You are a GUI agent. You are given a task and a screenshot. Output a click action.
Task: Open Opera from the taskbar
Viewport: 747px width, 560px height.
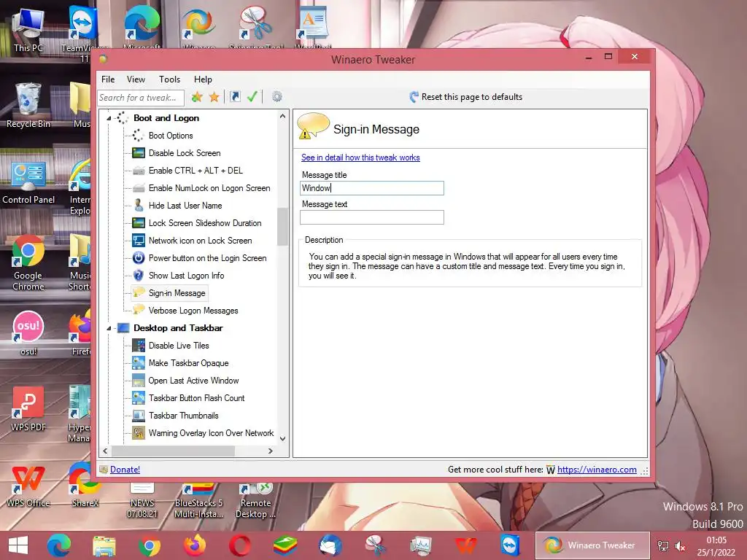239,545
